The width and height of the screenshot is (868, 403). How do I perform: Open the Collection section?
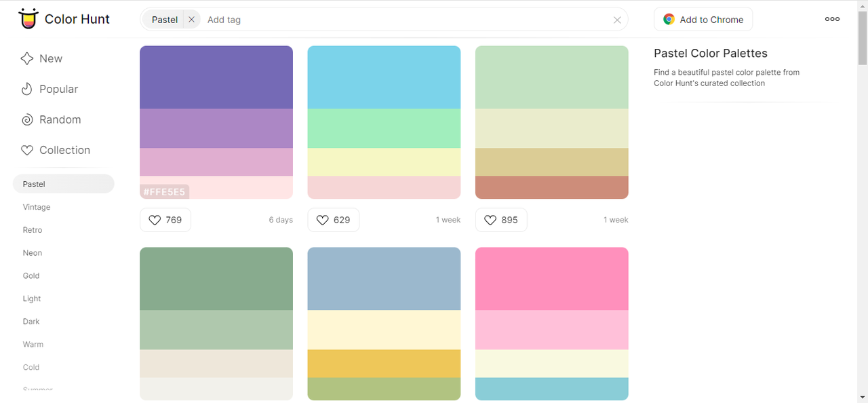pyautogui.click(x=56, y=151)
